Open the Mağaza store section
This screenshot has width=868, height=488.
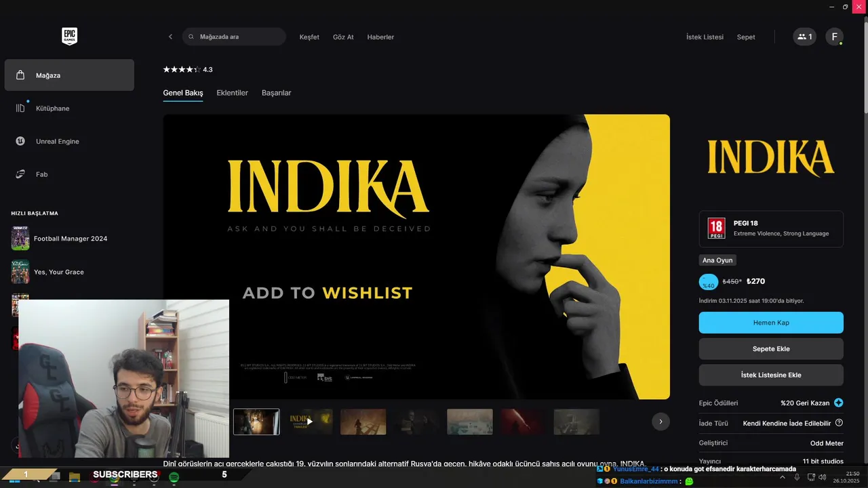click(x=69, y=75)
